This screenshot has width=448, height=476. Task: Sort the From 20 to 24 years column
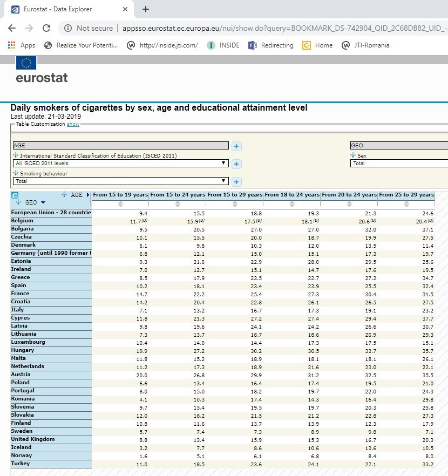349,204
